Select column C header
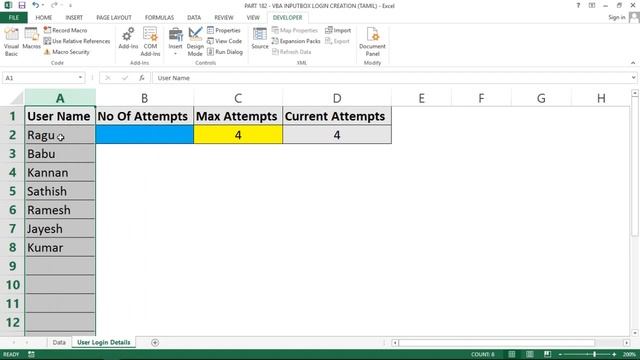Screen dimensions: 640x360 tap(238, 98)
